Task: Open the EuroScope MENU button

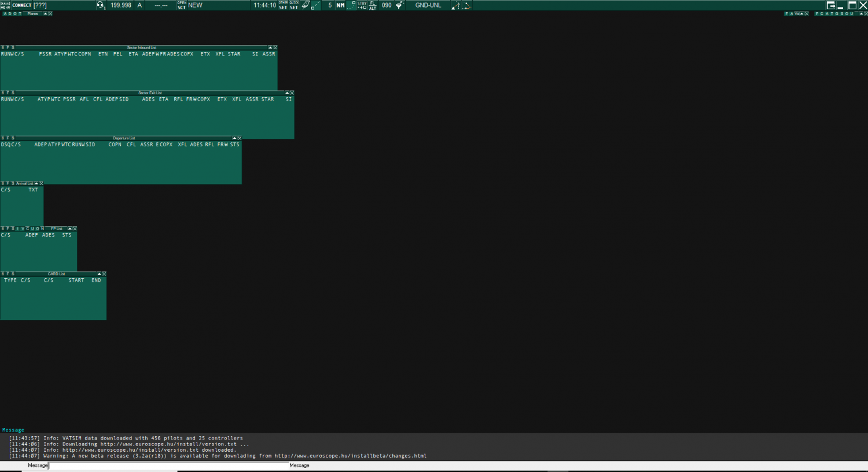Action: click(5, 5)
